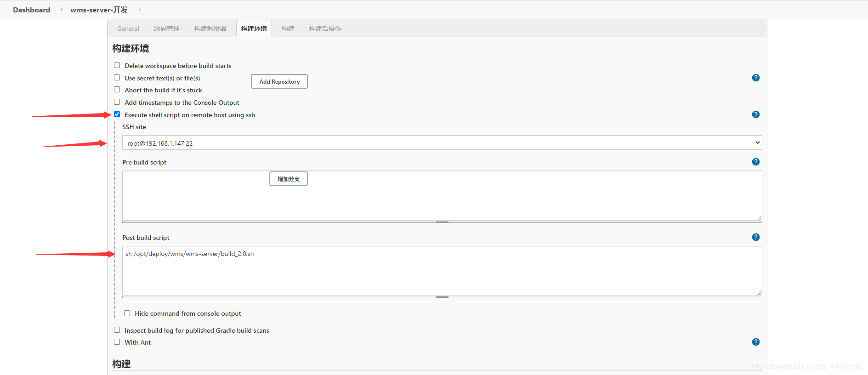Click the SSH site label
This screenshot has width=868, height=375.
coord(134,127)
